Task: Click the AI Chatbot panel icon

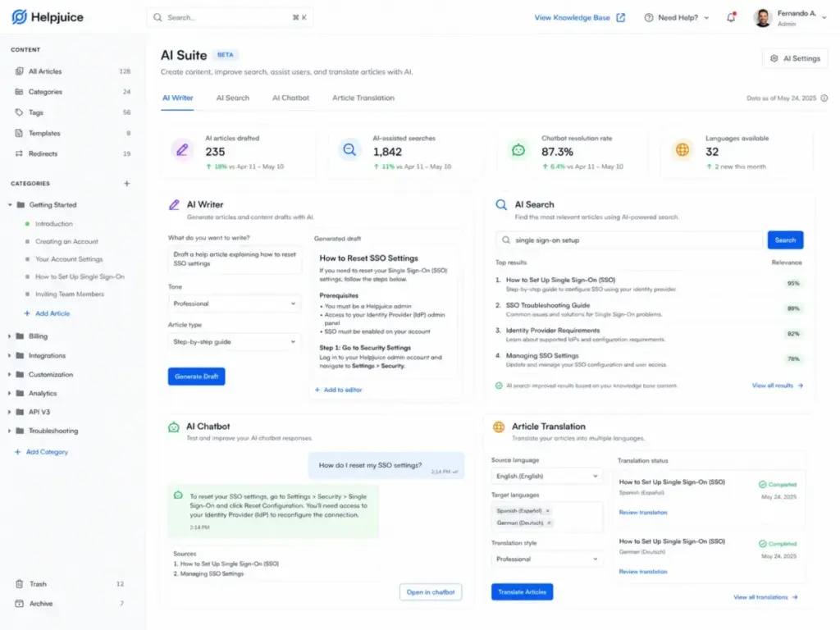Action: coord(174,427)
